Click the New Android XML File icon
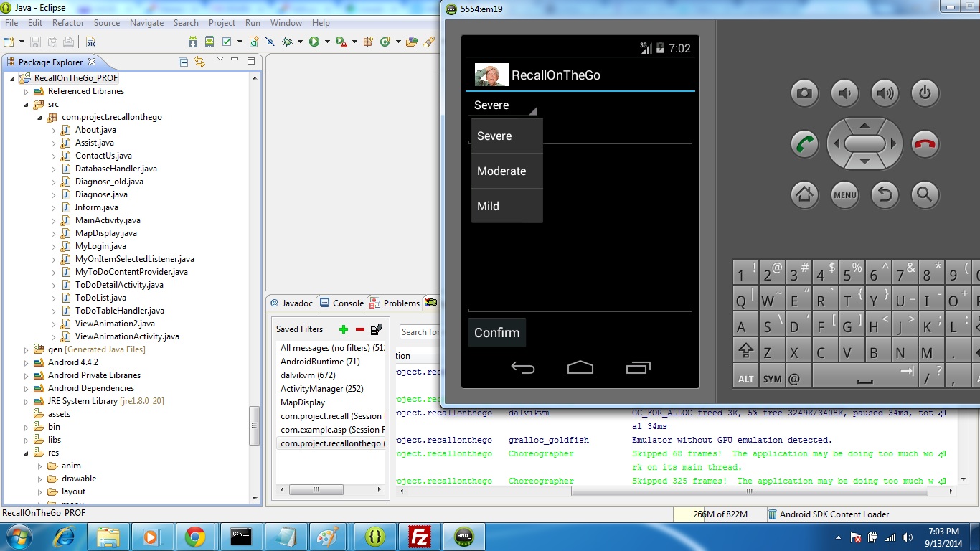The height and width of the screenshot is (551, 980). coord(254,42)
